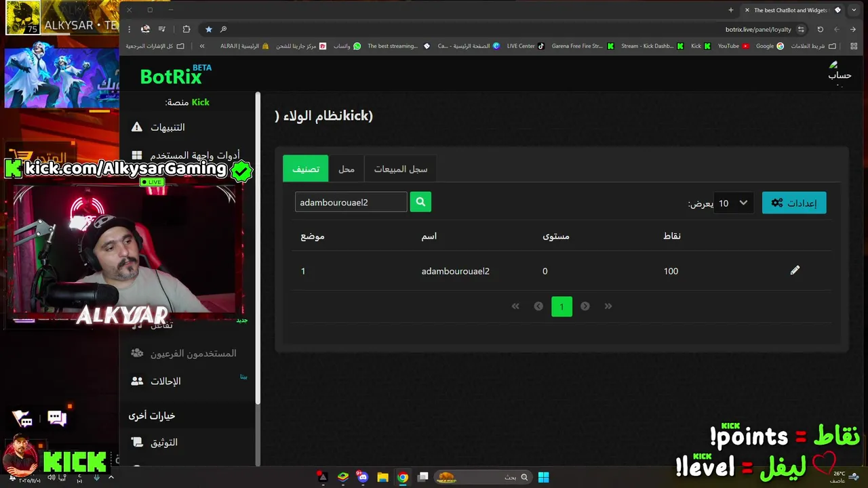The height and width of the screenshot is (488, 868).
Task: Open الإحالات sidebar item
Action: coord(165,381)
